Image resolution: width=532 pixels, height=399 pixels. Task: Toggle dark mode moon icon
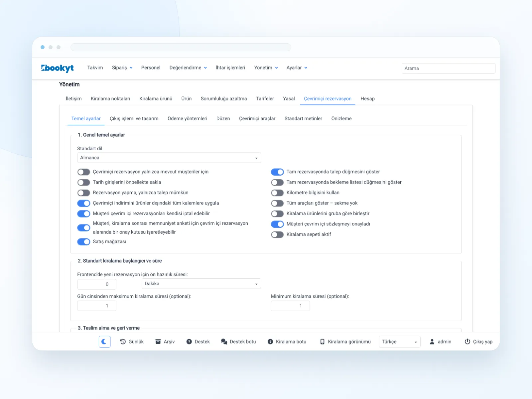point(104,341)
